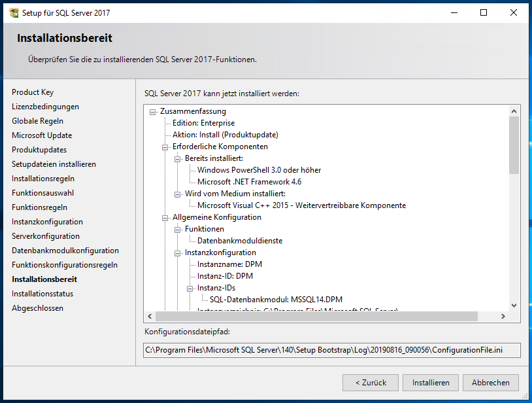Collapse the Instanz-IDs tree node

pos(190,289)
